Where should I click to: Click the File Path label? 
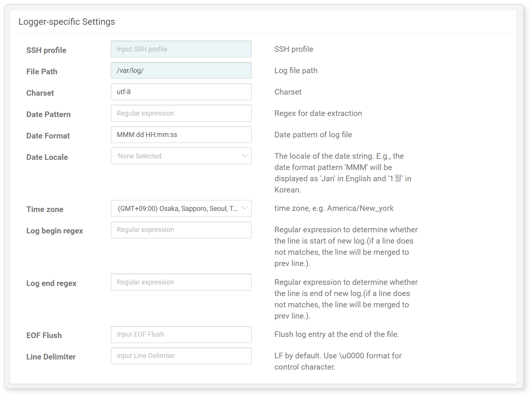pyautogui.click(x=42, y=72)
